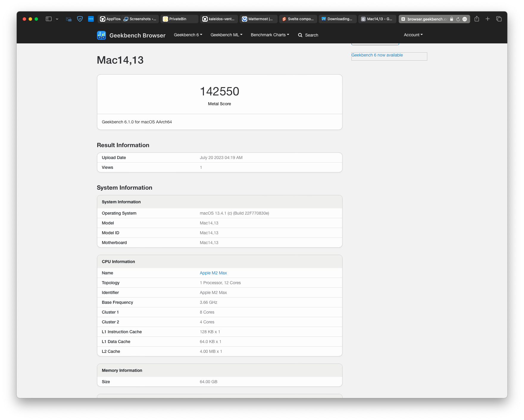Click the Motherboard row label
The image size is (524, 420).
(x=114, y=243)
